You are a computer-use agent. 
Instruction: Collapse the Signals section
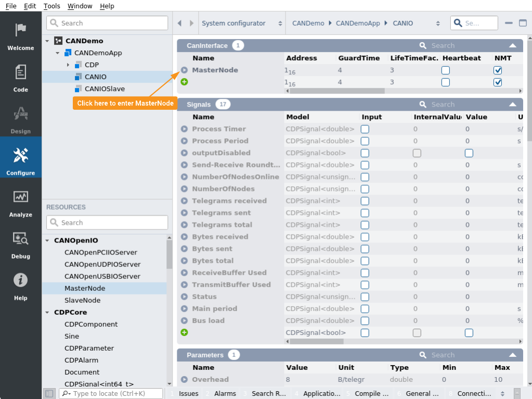pos(513,105)
